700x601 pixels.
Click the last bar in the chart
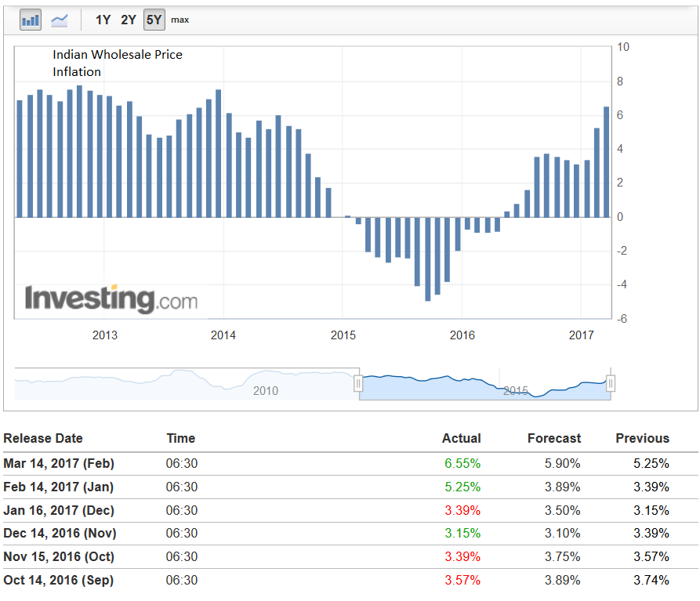pyautogui.click(x=606, y=162)
